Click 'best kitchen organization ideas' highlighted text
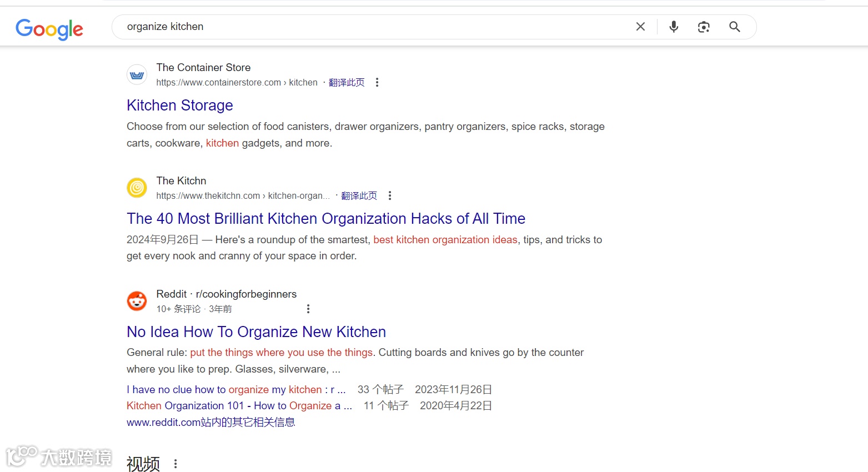Image resolution: width=868 pixels, height=472 pixels. point(445,240)
